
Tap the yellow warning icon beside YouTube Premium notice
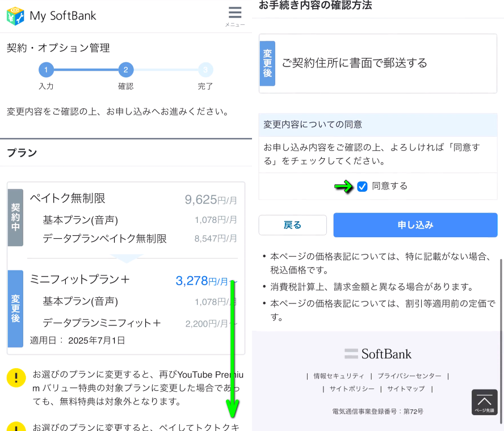16,377
